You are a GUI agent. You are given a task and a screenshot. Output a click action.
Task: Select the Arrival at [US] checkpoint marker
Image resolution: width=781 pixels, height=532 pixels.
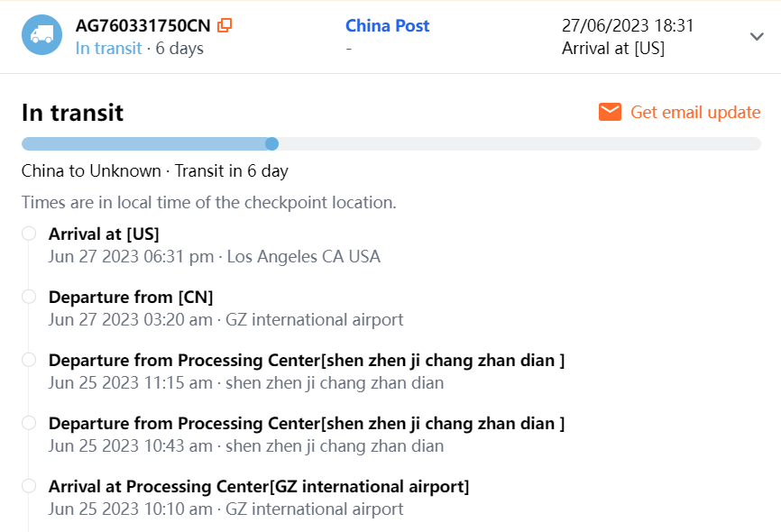pos(29,234)
